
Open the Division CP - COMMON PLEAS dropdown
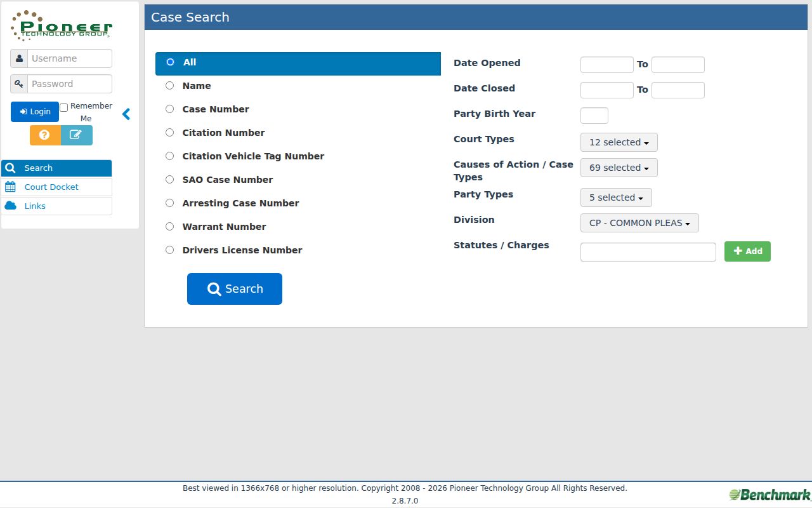[x=639, y=223]
